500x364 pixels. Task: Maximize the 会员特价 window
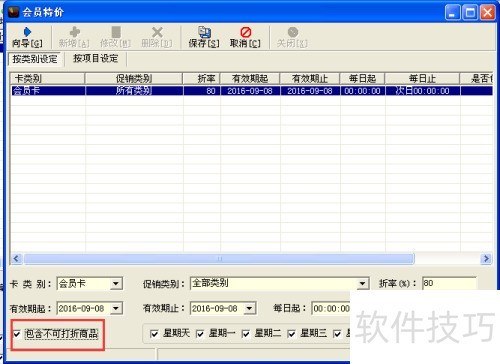[470, 13]
